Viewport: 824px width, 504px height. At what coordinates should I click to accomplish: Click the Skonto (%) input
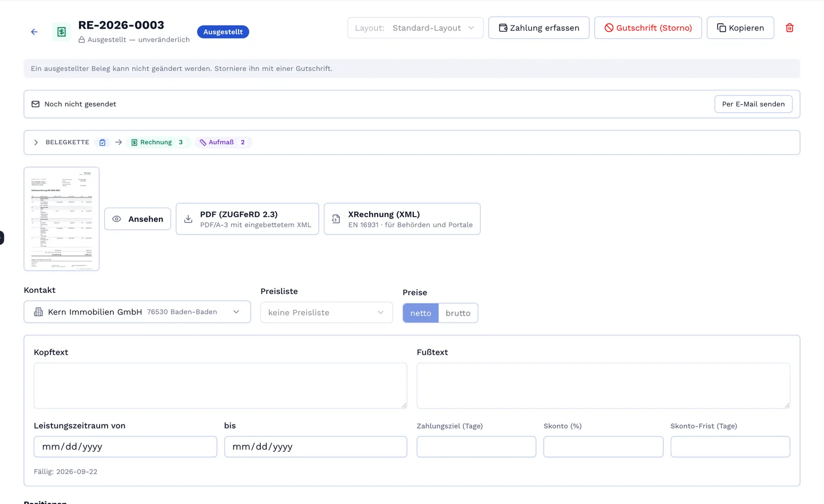604,447
